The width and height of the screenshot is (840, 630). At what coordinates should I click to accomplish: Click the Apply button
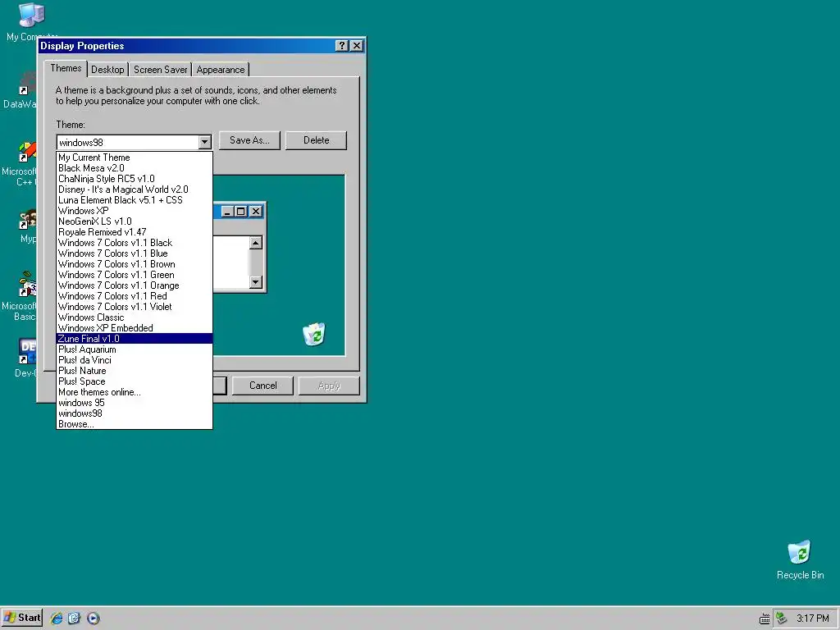[329, 386]
